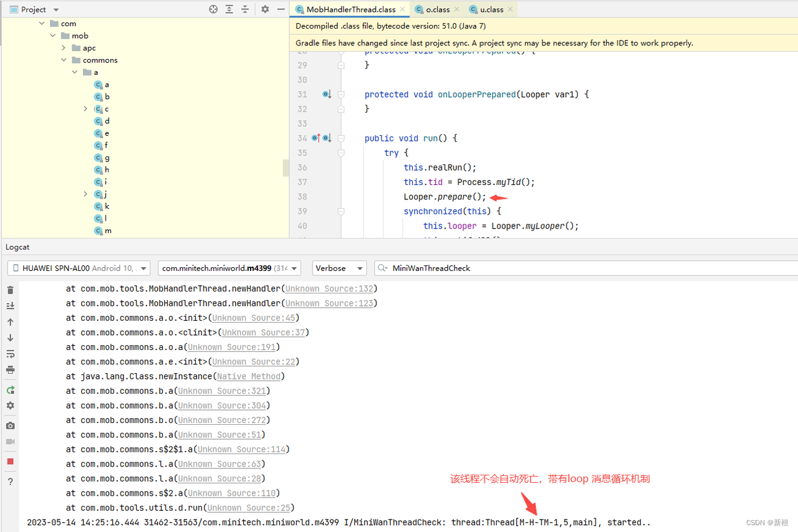
Task: Click Select Opened File target icon
Action: click(214, 9)
